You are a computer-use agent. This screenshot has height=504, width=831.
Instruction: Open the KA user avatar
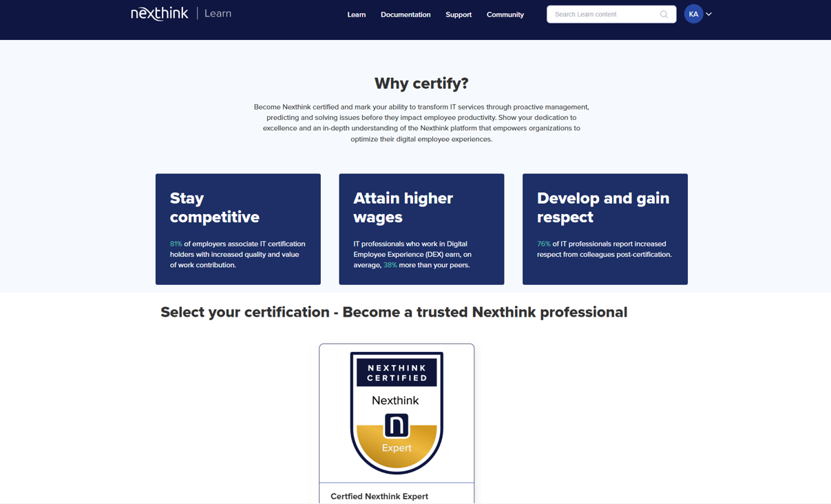pyautogui.click(x=693, y=14)
